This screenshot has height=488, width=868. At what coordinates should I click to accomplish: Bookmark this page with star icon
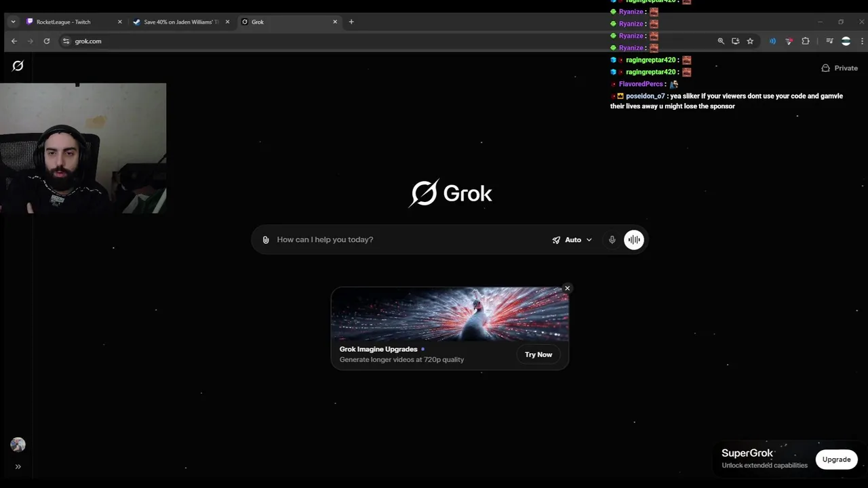[x=750, y=41]
